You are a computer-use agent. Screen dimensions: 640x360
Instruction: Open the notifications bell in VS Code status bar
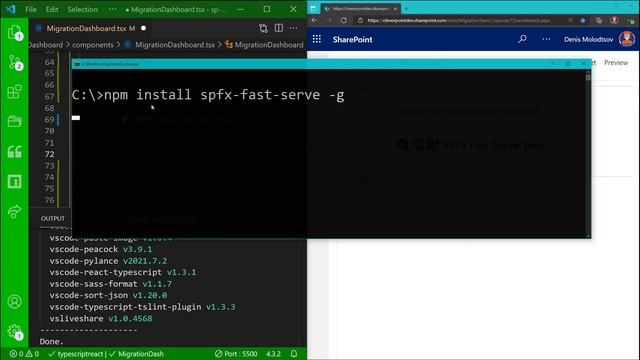[294, 354]
